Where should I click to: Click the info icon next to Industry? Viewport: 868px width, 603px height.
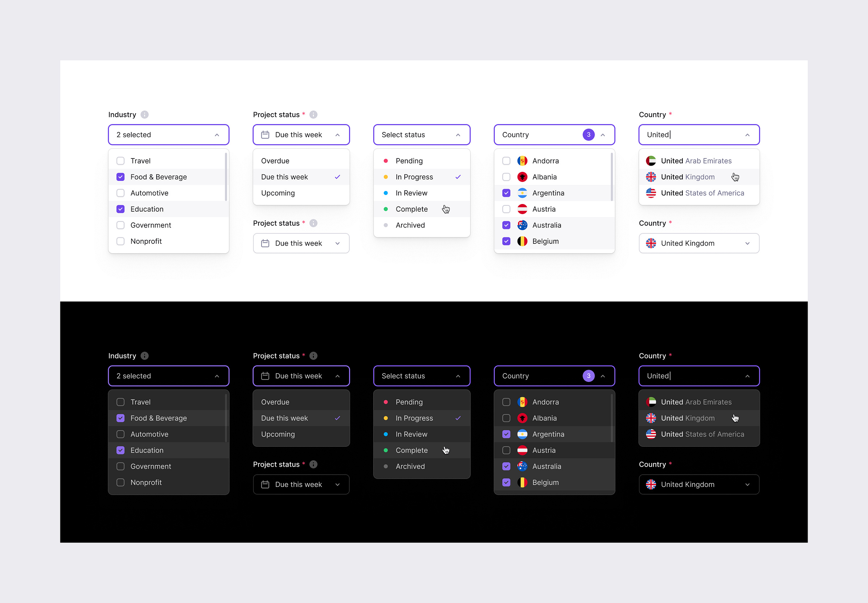click(145, 114)
